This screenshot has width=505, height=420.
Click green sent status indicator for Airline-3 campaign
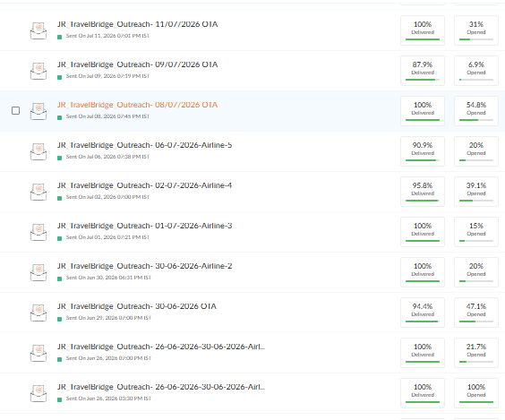click(x=60, y=239)
